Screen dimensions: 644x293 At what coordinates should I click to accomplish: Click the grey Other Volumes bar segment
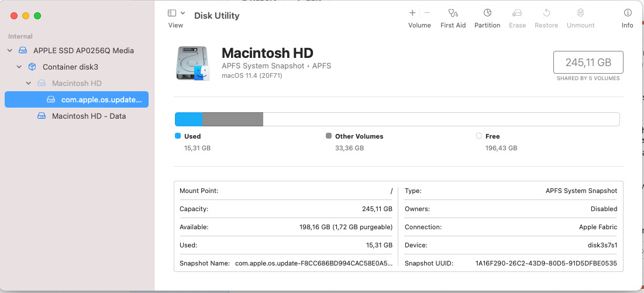pyautogui.click(x=233, y=119)
